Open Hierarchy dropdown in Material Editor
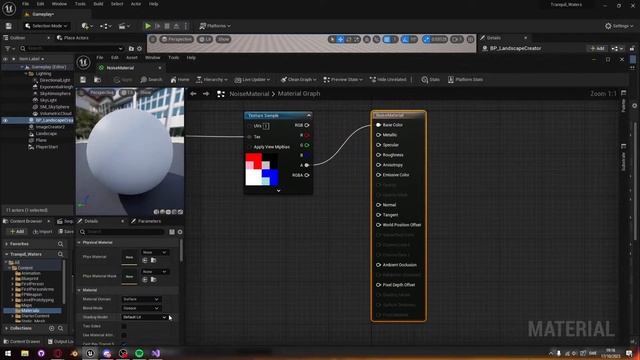Screen dimensions: 640x360 click(x=212, y=80)
